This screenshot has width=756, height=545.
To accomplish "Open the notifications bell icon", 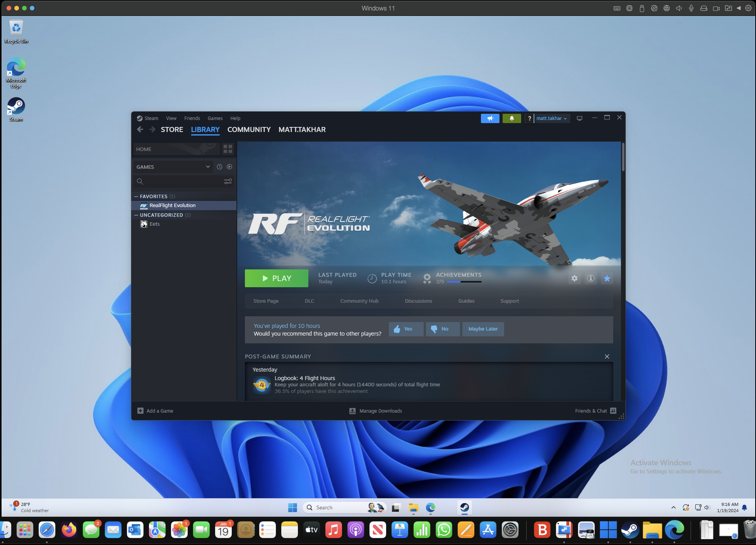I will coord(512,118).
